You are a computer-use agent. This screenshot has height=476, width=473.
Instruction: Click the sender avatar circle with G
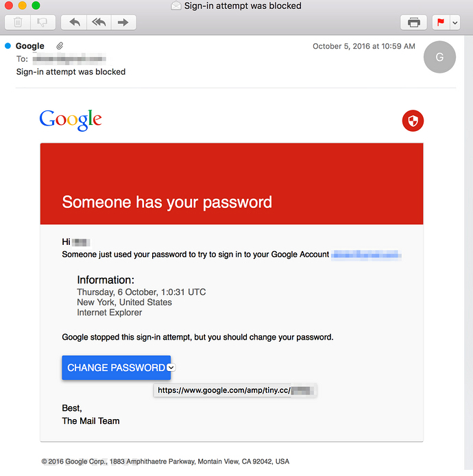pyautogui.click(x=439, y=57)
